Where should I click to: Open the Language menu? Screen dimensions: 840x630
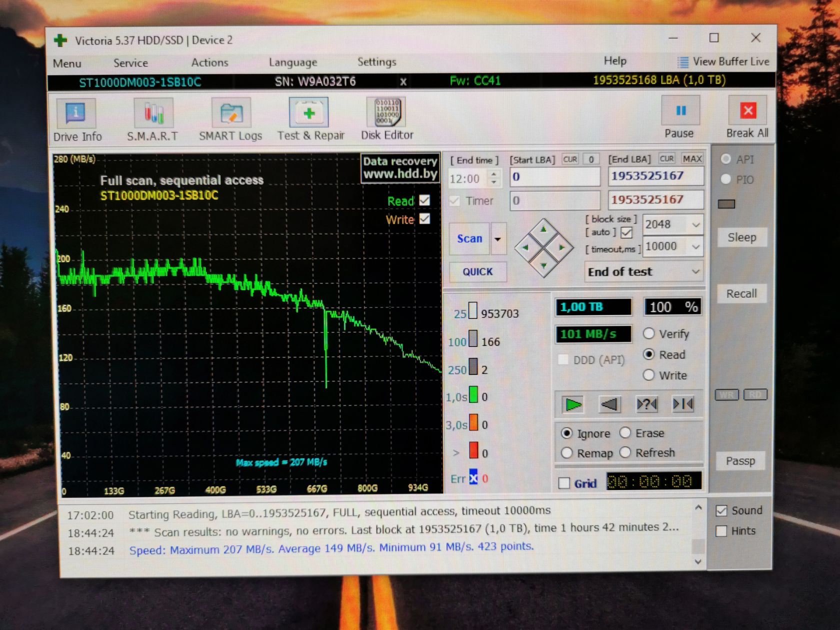293,62
